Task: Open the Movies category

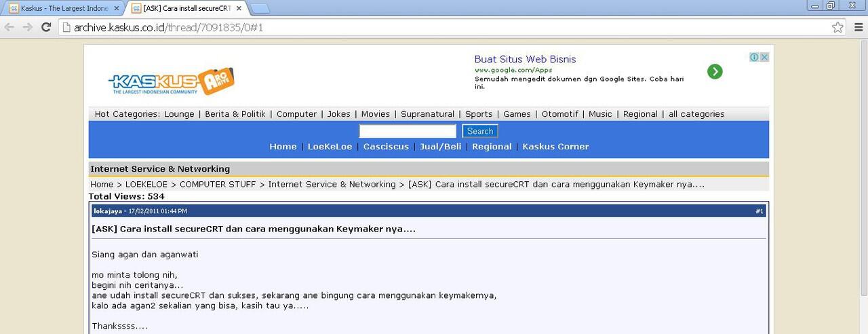Action: [x=376, y=114]
